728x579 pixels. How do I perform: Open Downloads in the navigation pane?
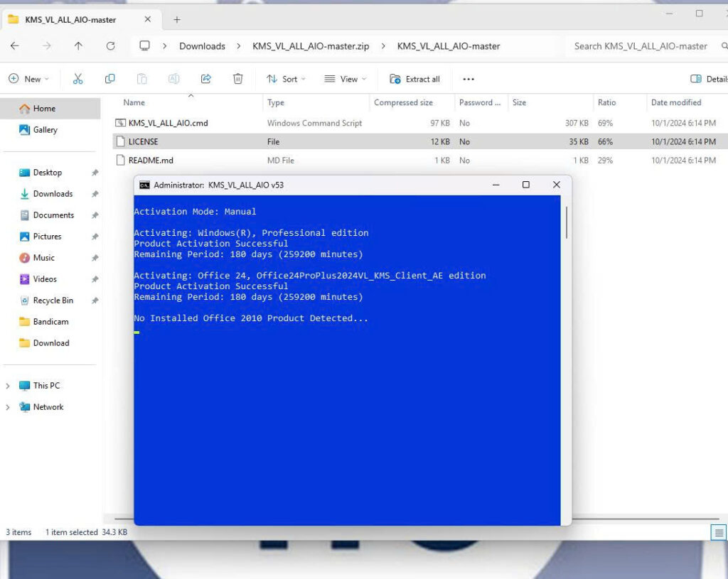(x=53, y=194)
